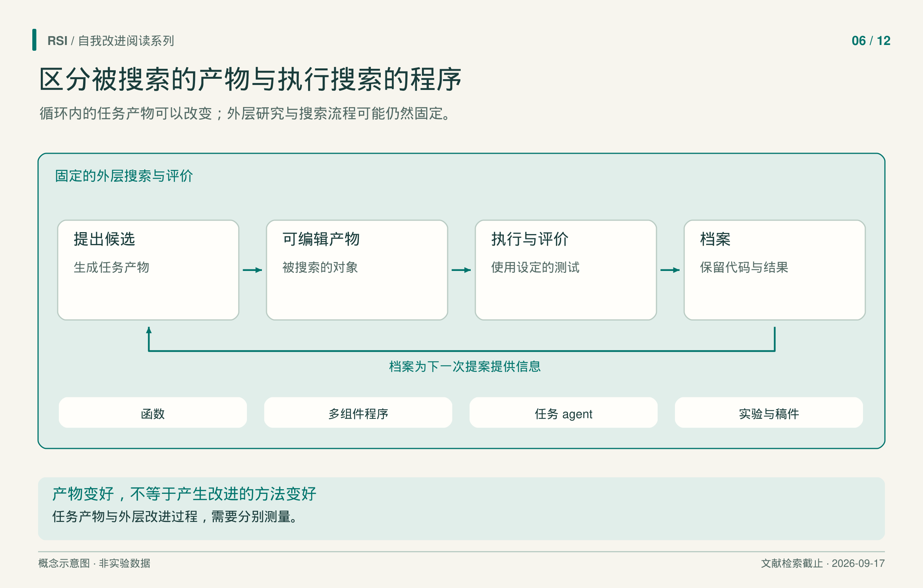Select the footer text 文献检索截止 · 2026-09-17
Image resolution: width=923 pixels, height=588 pixels.
point(823,563)
